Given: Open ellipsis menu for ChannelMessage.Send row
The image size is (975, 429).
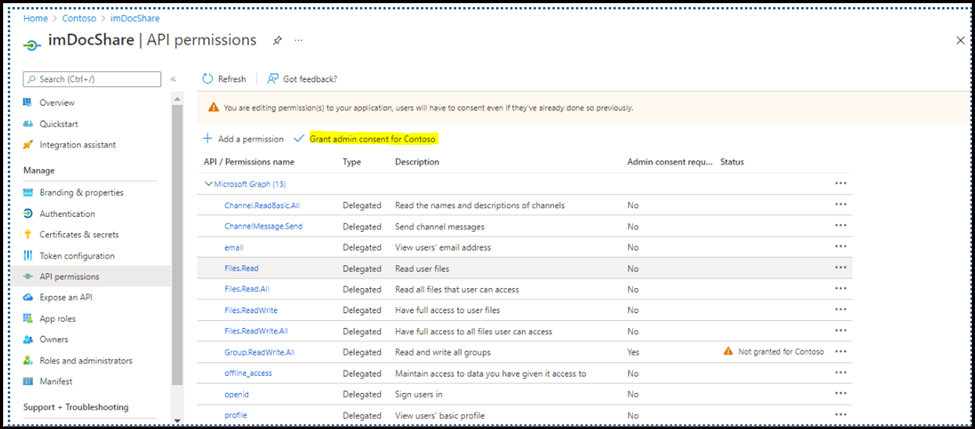Looking at the screenshot, I should pyautogui.click(x=841, y=226).
